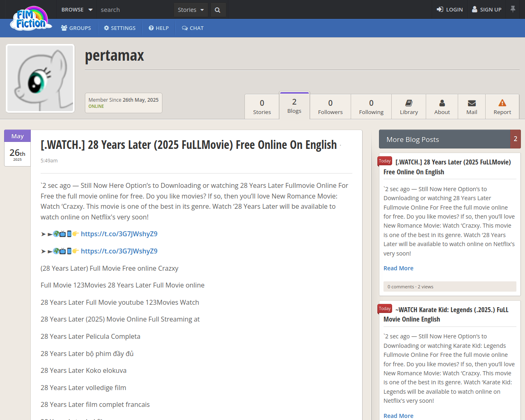This screenshot has height=420, width=525.
Task: Click the May 26th date badge
Action: [x=17, y=148]
